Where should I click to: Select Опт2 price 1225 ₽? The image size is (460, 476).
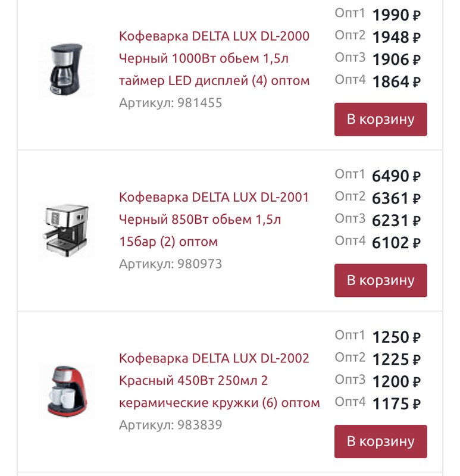click(x=396, y=359)
